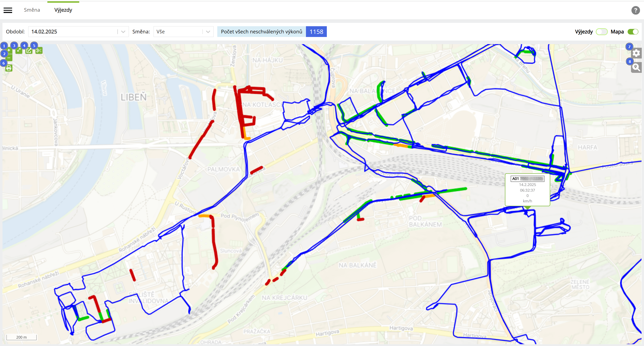Expand map to fullscreen with arrows icon
Image resolution: width=644 pixels, height=346 pixels.
(19, 50)
